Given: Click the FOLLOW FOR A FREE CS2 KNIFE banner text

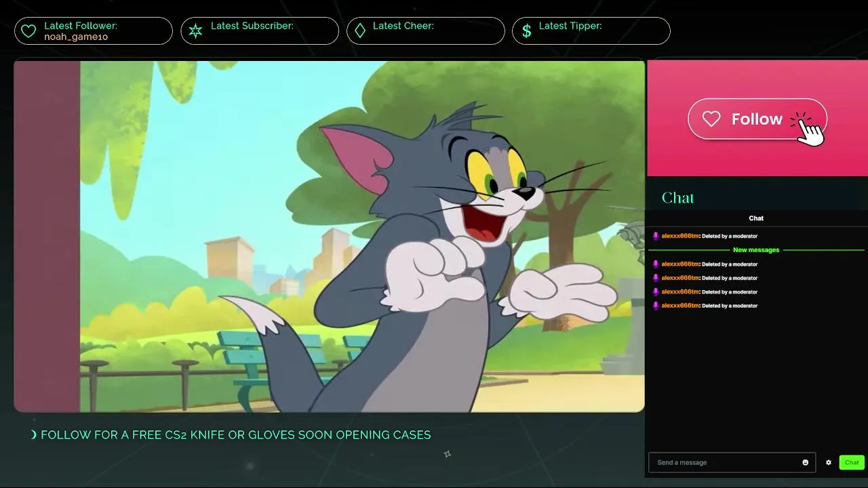Looking at the screenshot, I should tap(235, 435).
